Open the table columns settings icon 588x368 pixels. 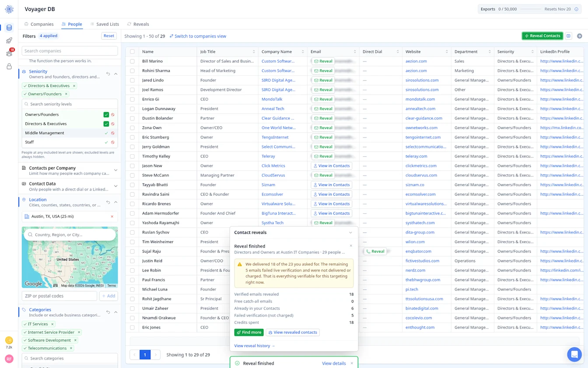coord(568,36)
